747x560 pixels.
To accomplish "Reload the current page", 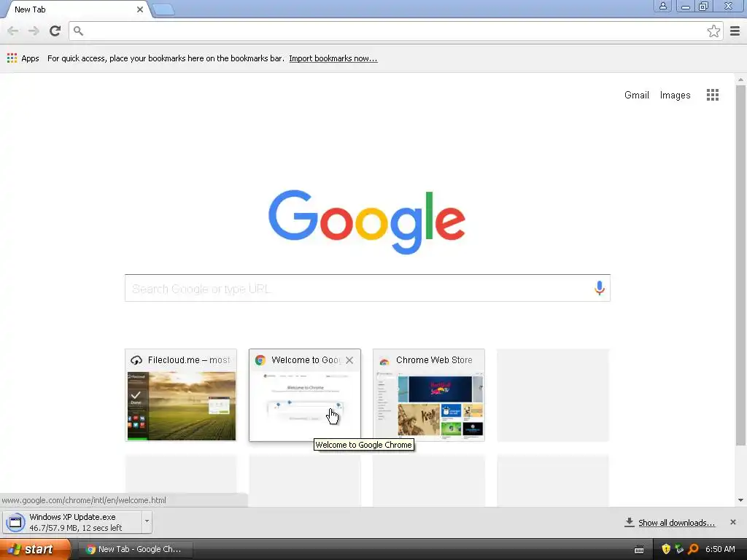I will click(55, 31).
